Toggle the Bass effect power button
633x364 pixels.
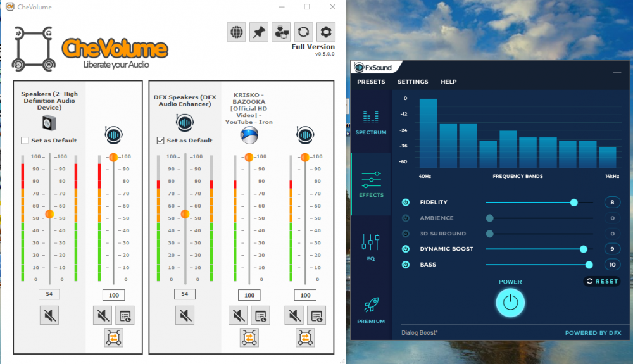(406, 265)
